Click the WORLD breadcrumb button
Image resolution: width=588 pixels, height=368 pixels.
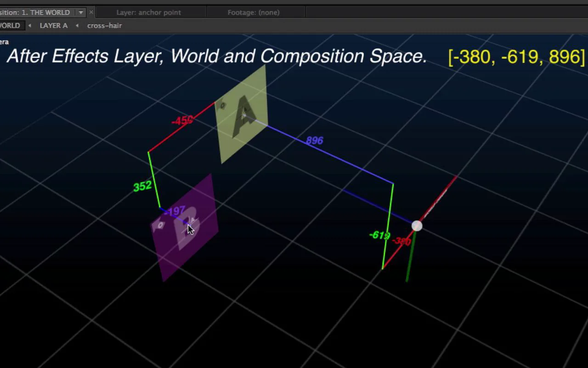pos(10,26)
